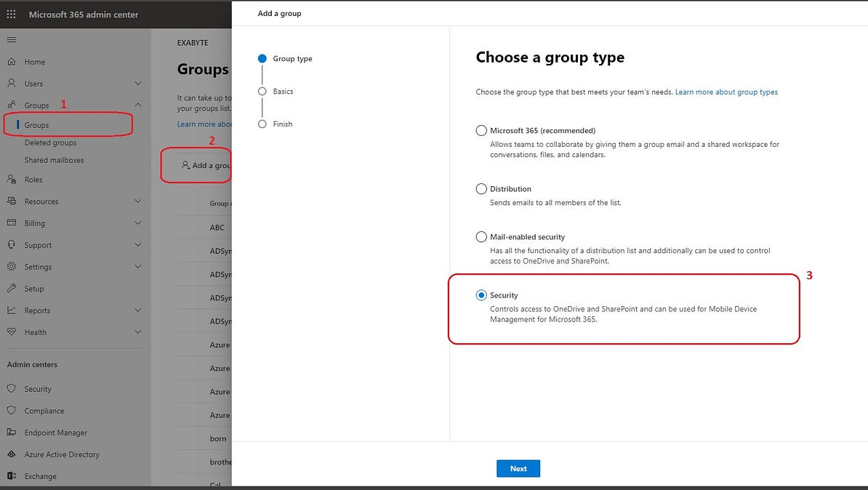Open Shared mailboxes in the sidebar

[x=55, y=160]
